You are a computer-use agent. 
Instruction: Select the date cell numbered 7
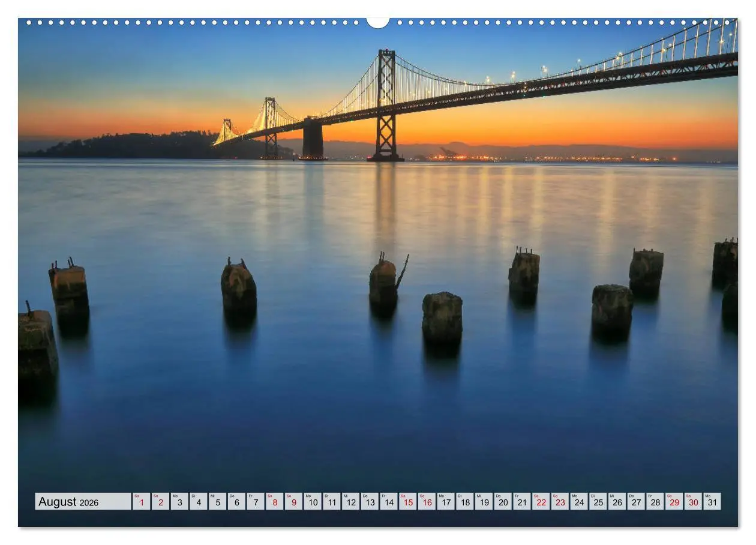(x=256, y=502)
